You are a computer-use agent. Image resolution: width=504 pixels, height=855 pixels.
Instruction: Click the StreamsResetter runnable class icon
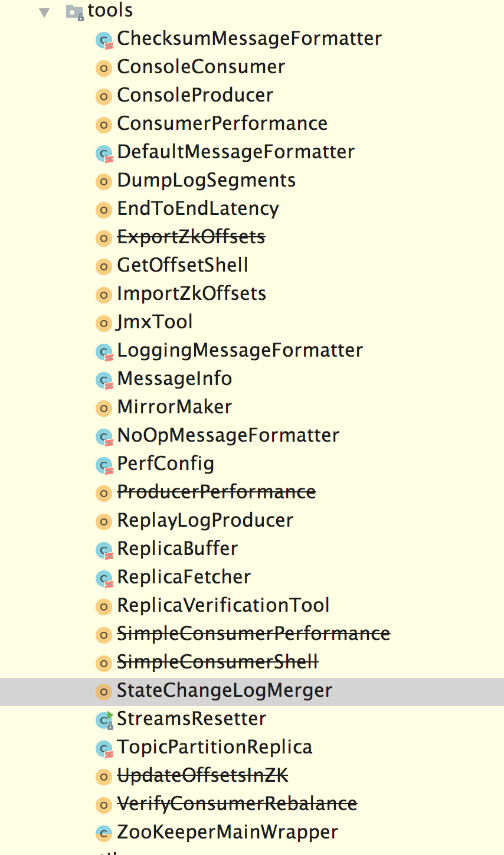click(x=104, y=720)
